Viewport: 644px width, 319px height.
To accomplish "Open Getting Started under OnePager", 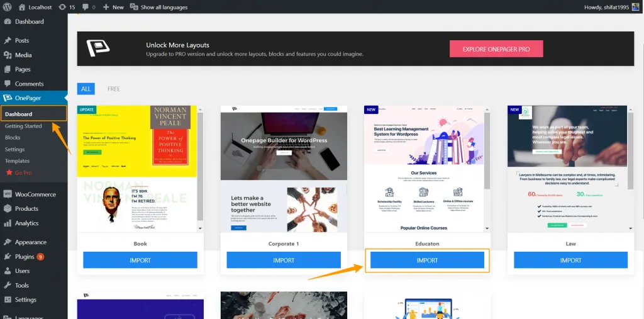I will coord(23,126).
